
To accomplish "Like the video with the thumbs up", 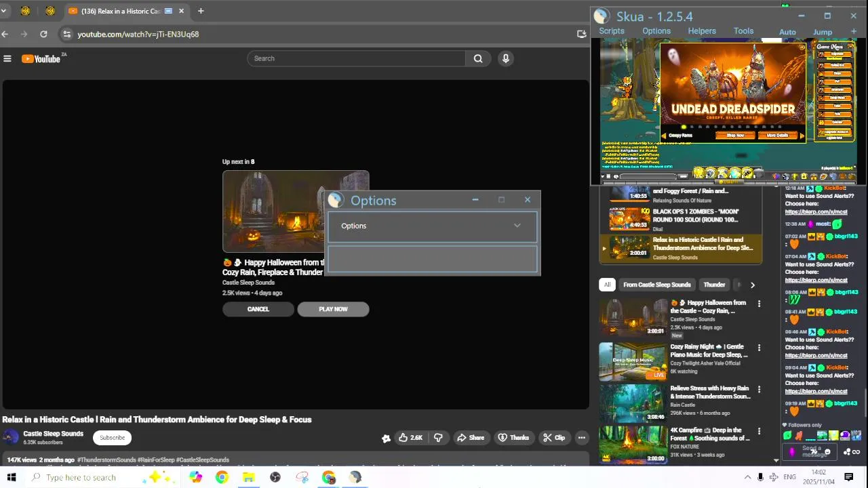I will click(411, 438).
